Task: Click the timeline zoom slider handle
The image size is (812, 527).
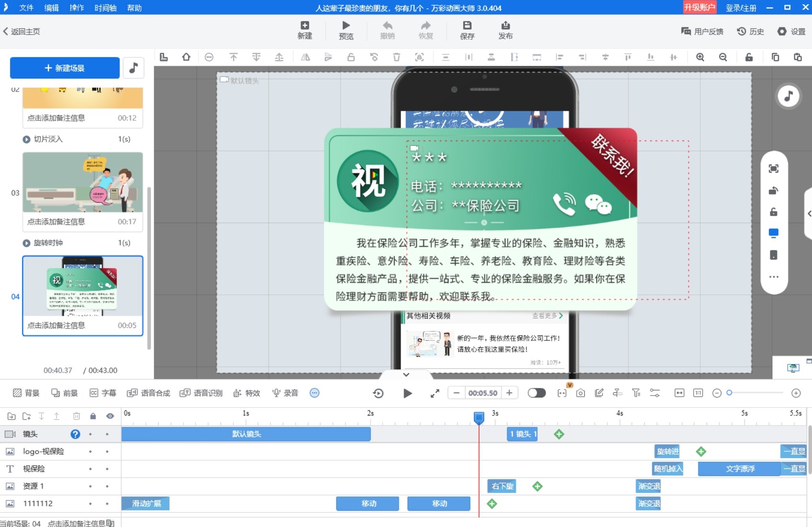Action: coord(729,393)
